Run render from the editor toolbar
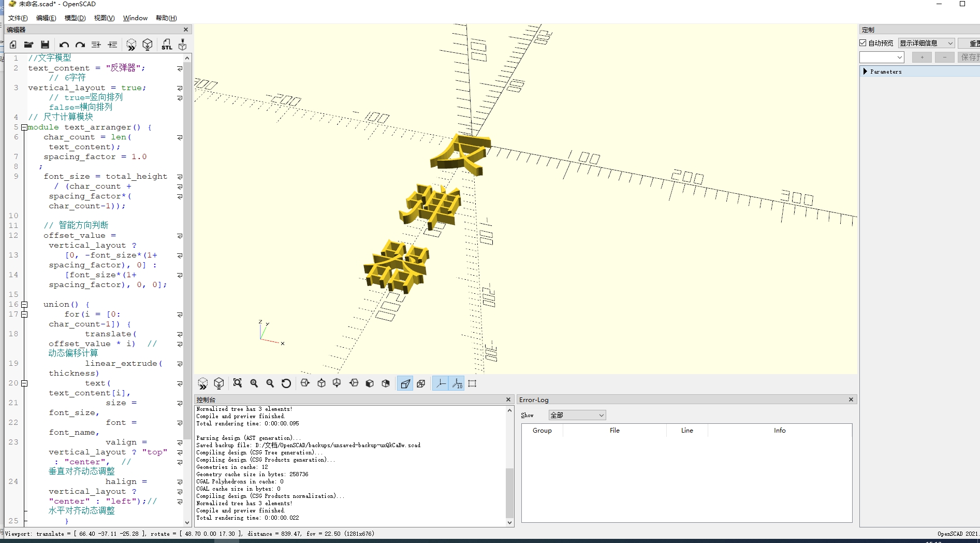The image size is (980, 543). click(148, 45)
